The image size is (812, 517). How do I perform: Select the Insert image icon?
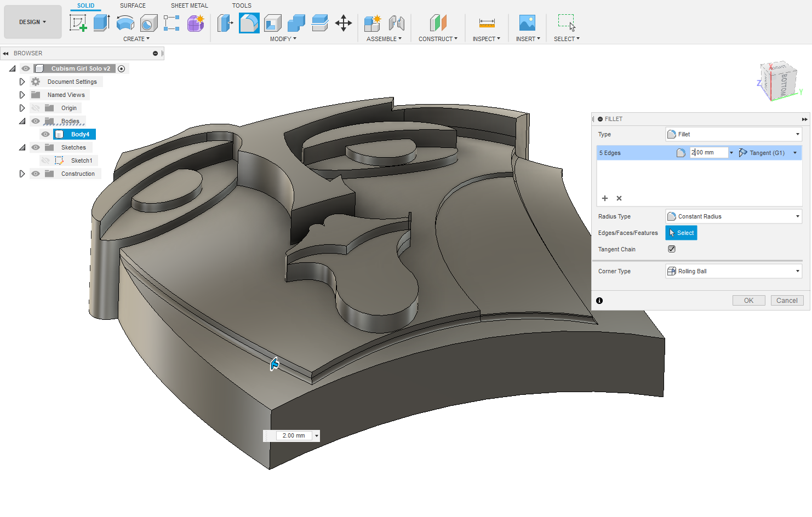(x=527, y=23)
